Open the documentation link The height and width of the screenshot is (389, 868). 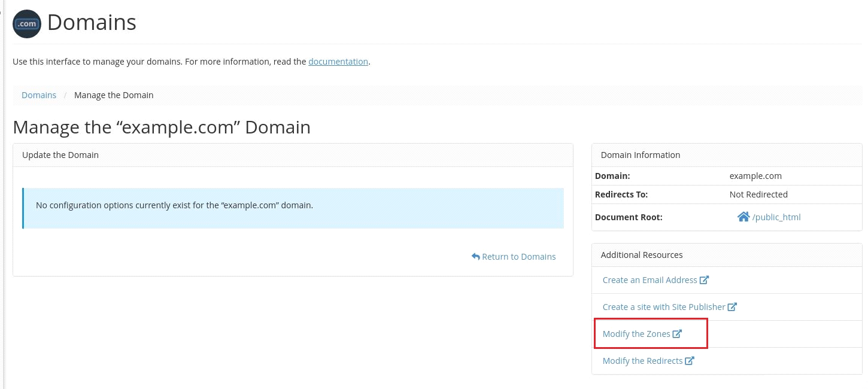[x=338, y=62]
